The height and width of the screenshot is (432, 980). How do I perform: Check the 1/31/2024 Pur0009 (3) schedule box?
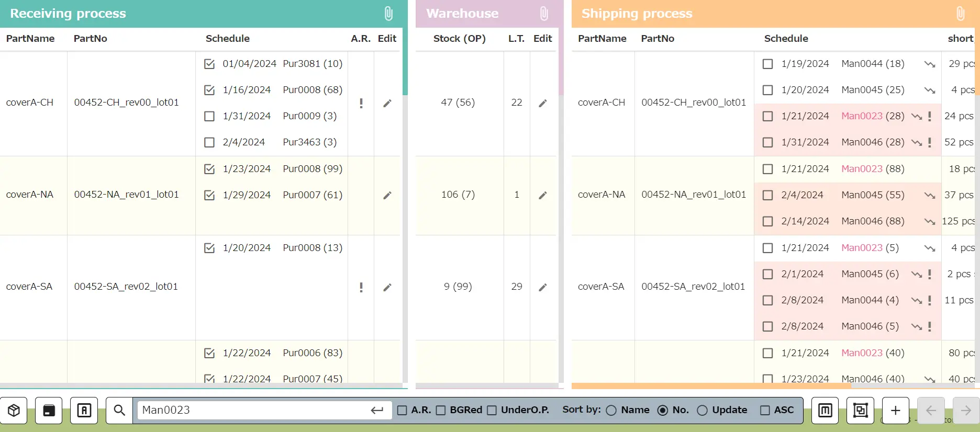coord(209,116)
